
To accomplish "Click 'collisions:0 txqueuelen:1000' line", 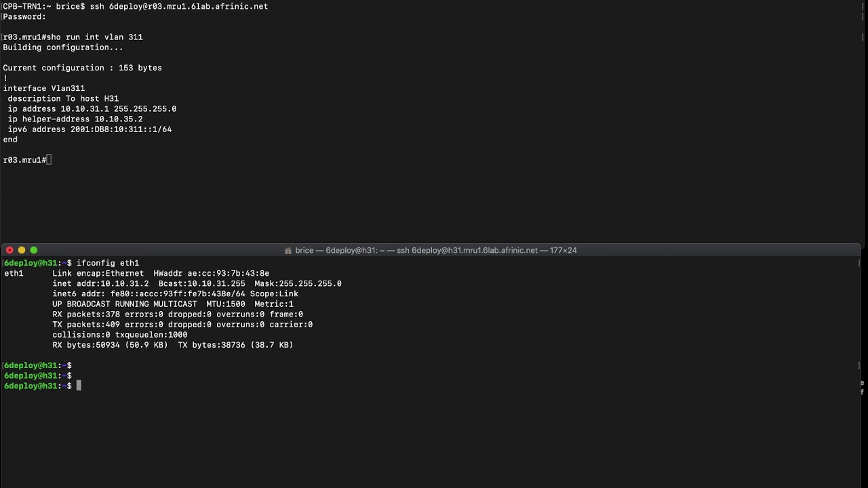I will click(x=120, y=335).
